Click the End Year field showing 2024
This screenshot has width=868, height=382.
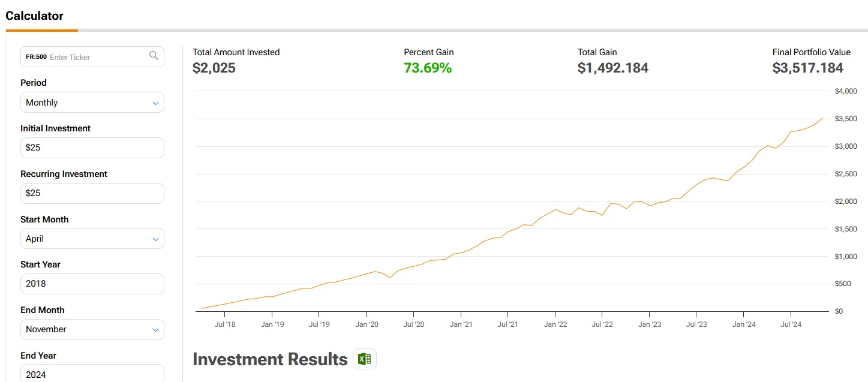click(x=92, y=374)
